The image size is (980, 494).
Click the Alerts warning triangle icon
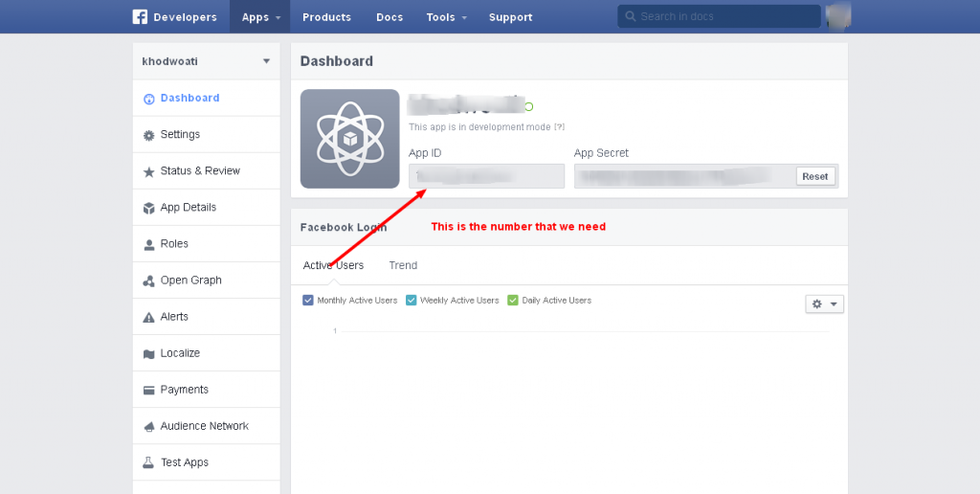click(148, 317)
